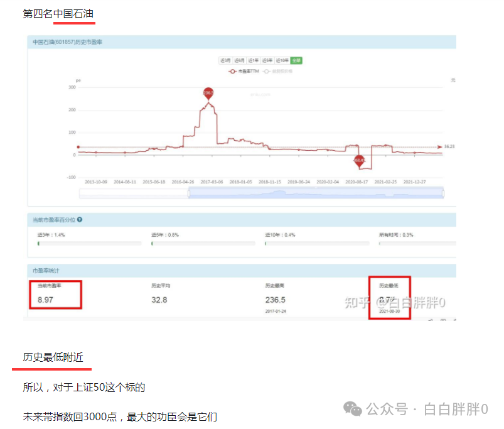The height and width of the screenshot is (429, 504).
Task: Click the 2013-10-09 x-axis date label
Action: (96, 182)
